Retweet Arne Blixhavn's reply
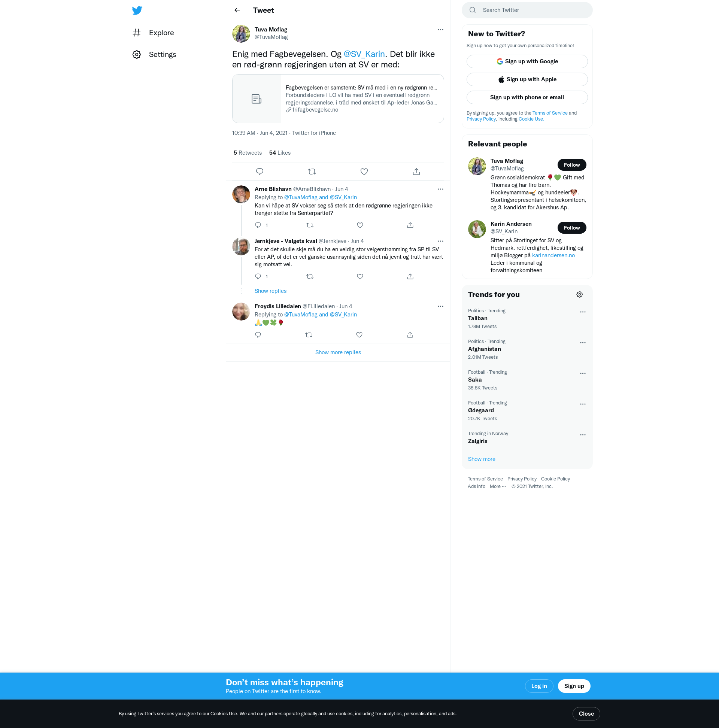This screenshot has width=719, height=728. point(310,225)
